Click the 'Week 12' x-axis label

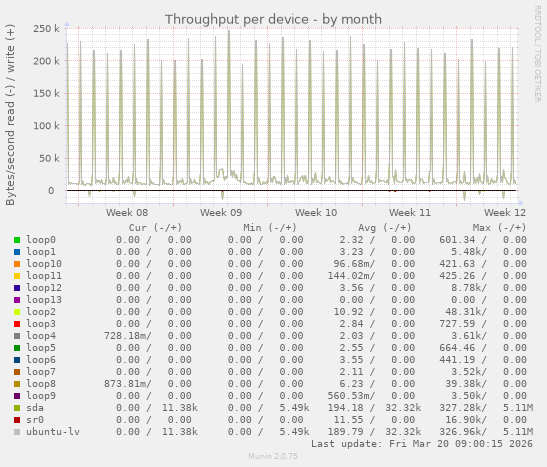pos(505,212)
